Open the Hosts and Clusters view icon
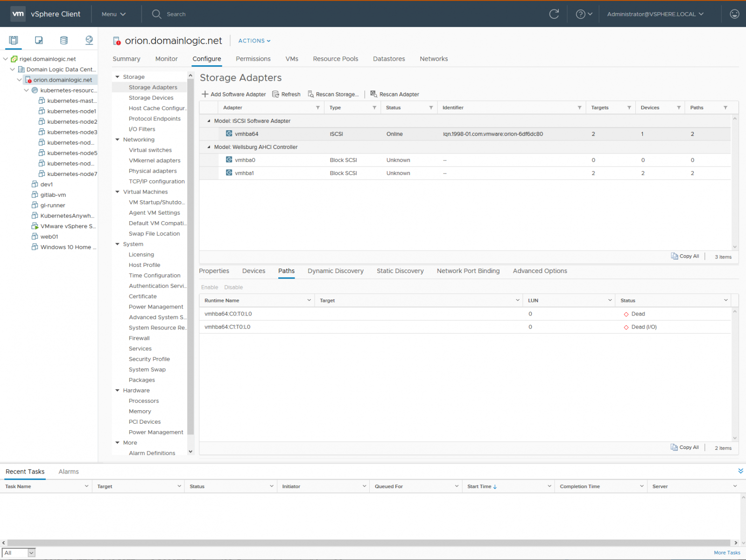This screenshot has height=560, width=746. 14,40
